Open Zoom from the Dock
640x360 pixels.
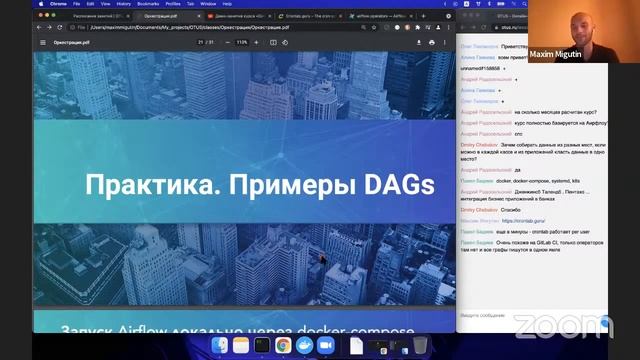point(326,345)
